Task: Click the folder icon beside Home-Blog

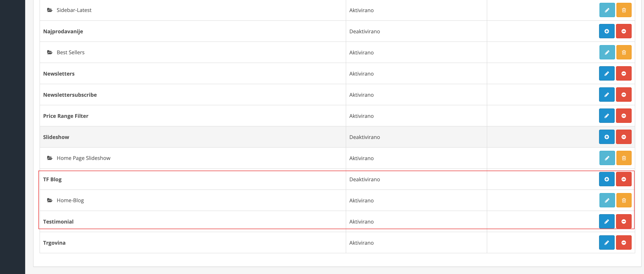Action: (x=50, y=200)
